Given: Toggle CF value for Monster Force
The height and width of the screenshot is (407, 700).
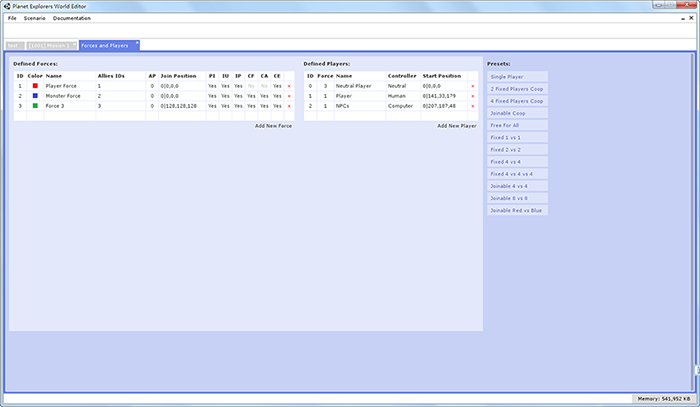Looking at the screenshot, I should [x=251, y=96].
